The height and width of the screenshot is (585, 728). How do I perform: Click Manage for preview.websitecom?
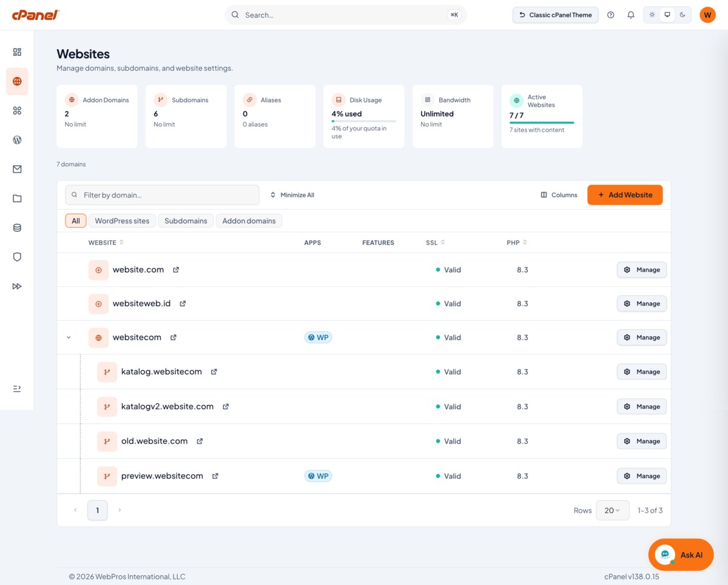click(x=642, y=476)
